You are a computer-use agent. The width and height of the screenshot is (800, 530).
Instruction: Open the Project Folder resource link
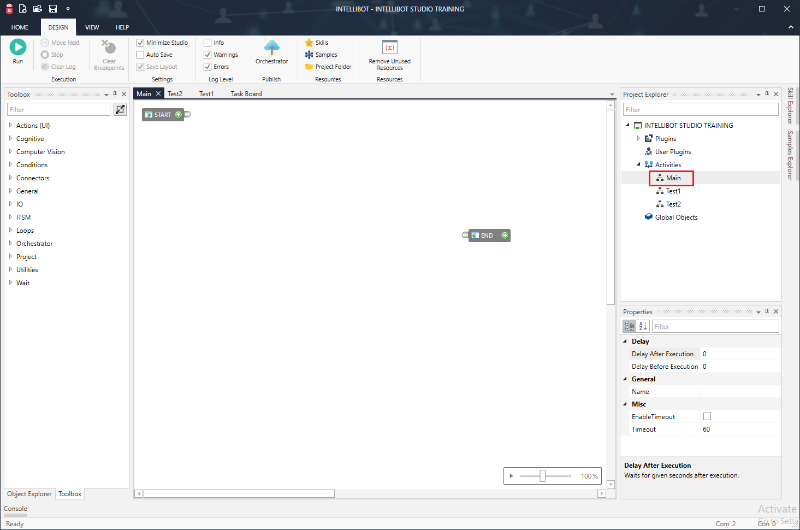pos(332,67)
